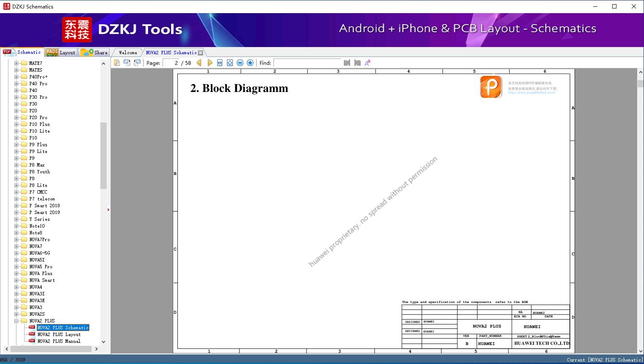644x364 pixels.
Task: Select the NOVA2S folder
Action: click(x=37, y=314)
